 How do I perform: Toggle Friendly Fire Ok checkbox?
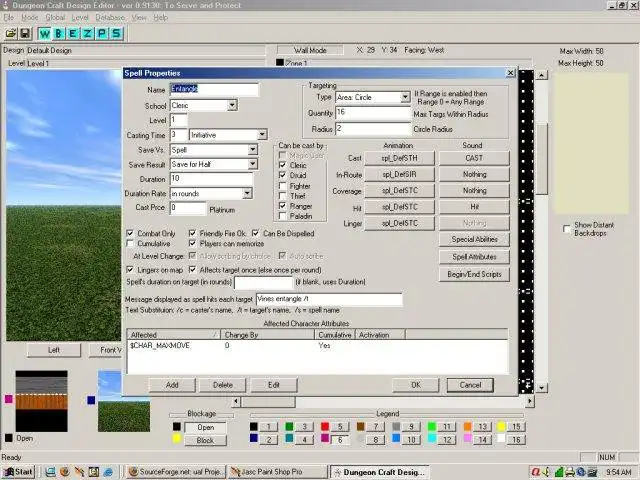click(193, 233)
